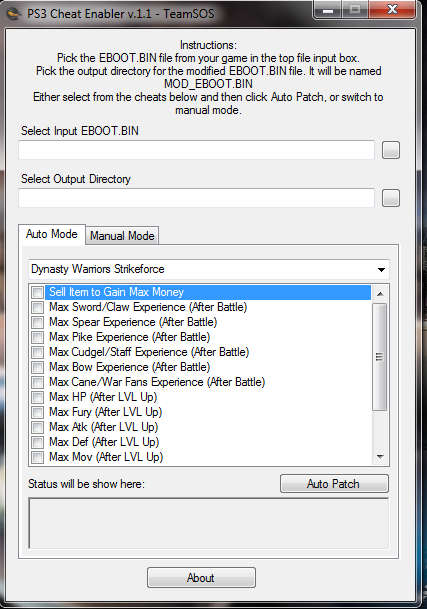Click the app icon in title bar
The image size is (427, 609).
(x=14, y=14)
